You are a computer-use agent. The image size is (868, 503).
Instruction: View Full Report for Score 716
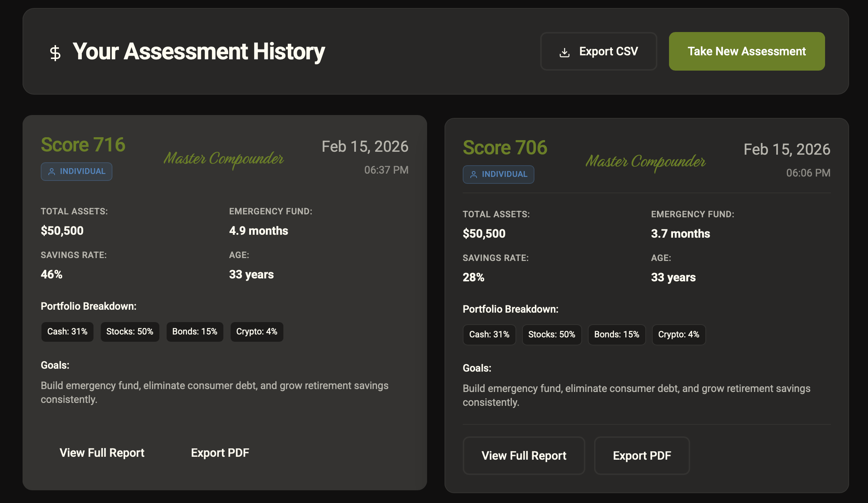click(x=102, y=453)
